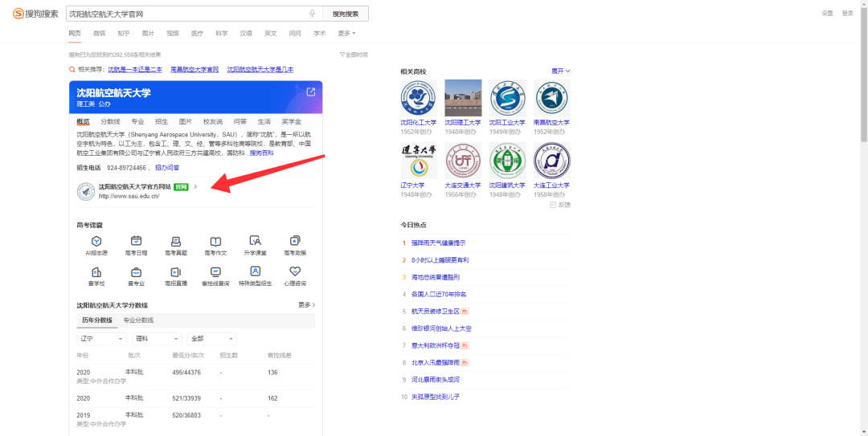The height and width of the screenshot is (436, 868).
Task: Open the 查专业 briefcase icon
Action: point(136,271)
